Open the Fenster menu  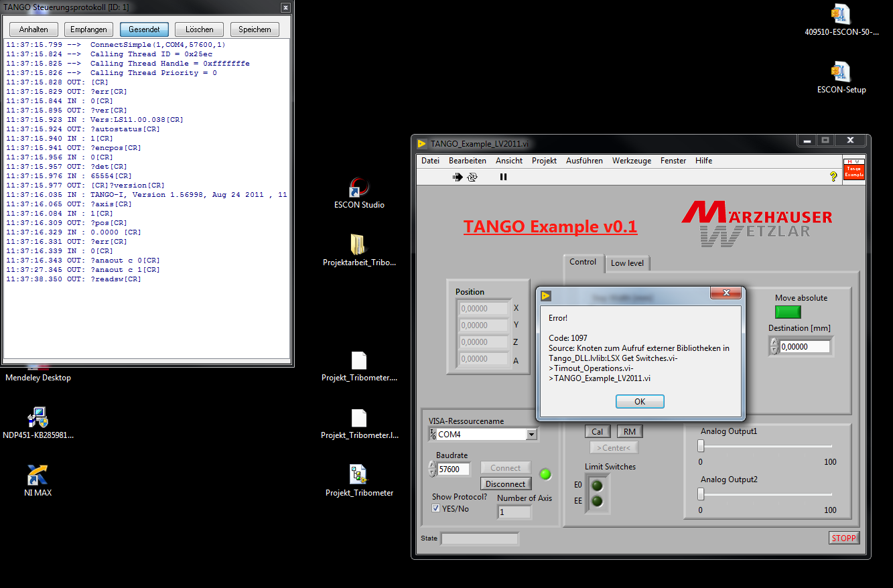pos(673,161)
